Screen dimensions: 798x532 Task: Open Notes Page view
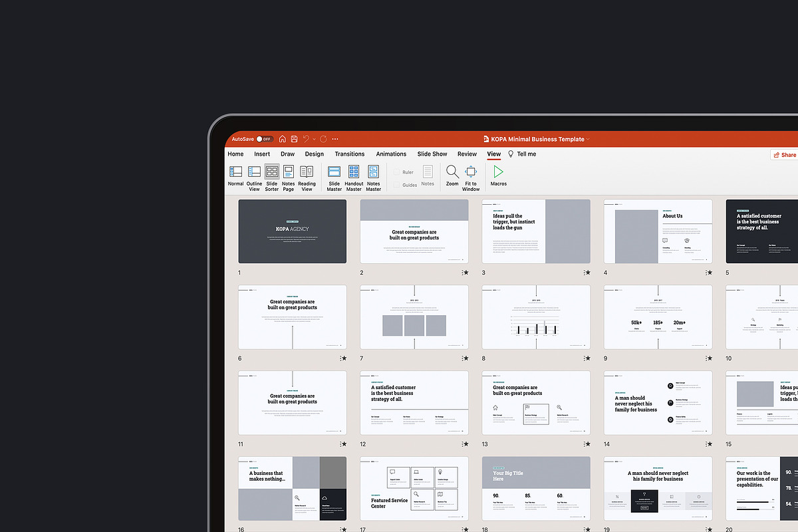pos(288,178)
